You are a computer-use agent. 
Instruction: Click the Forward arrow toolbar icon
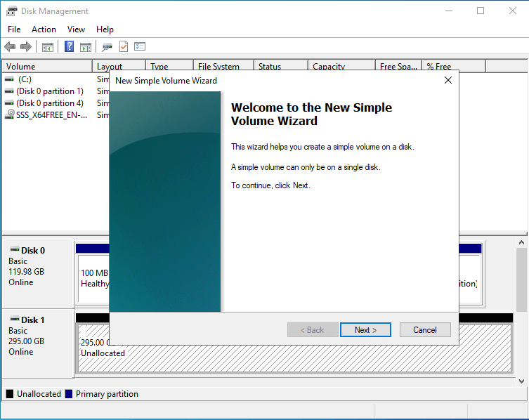click(26, 46)
